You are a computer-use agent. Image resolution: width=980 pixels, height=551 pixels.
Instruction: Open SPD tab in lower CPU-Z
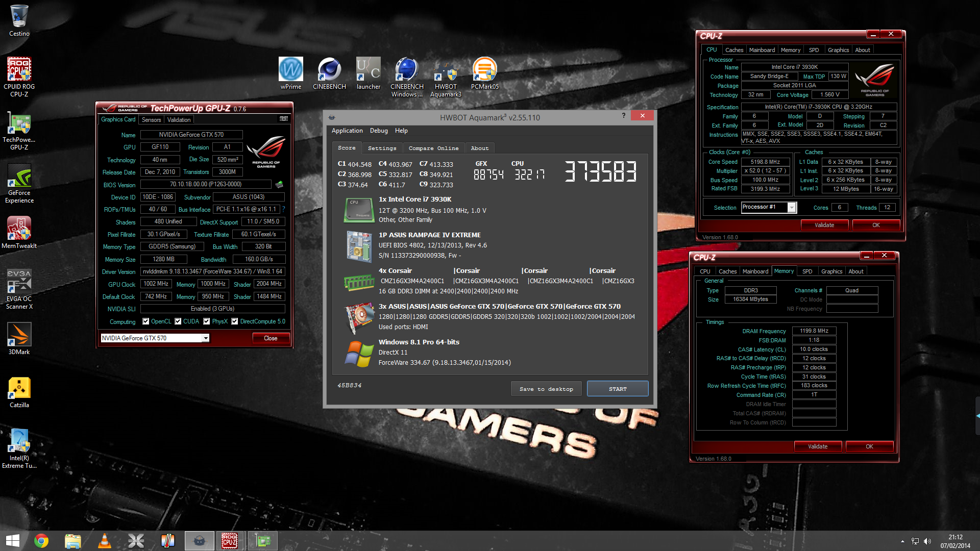pos(807,271)
